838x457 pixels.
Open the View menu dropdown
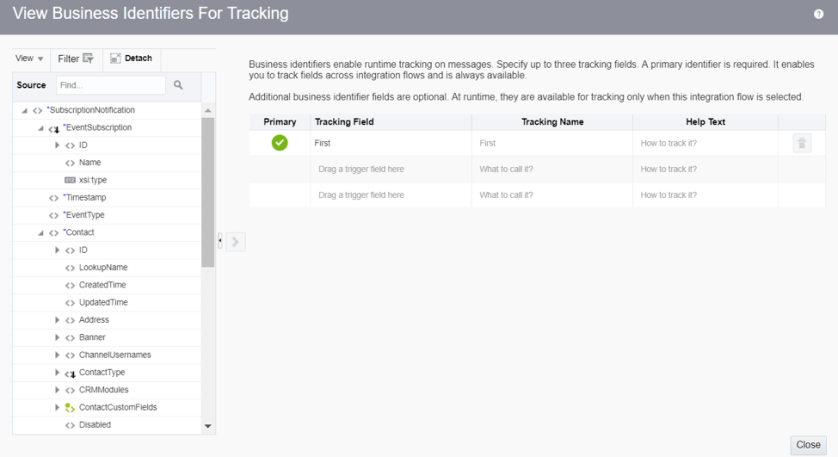click(30, 59)
